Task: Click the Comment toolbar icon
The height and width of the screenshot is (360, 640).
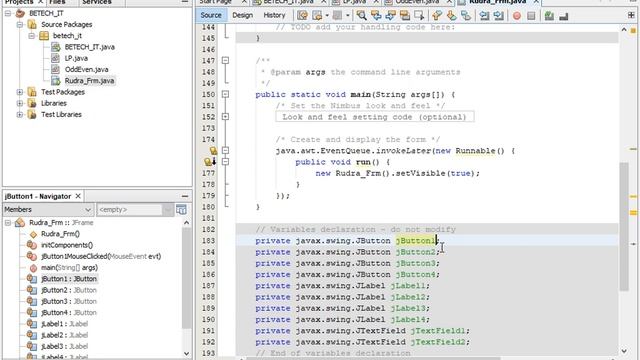Action: pos(549,16)
